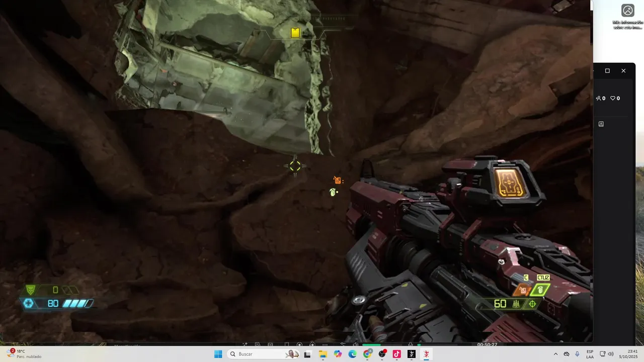Click the heart likes icon in side window

tap(613, 99)
